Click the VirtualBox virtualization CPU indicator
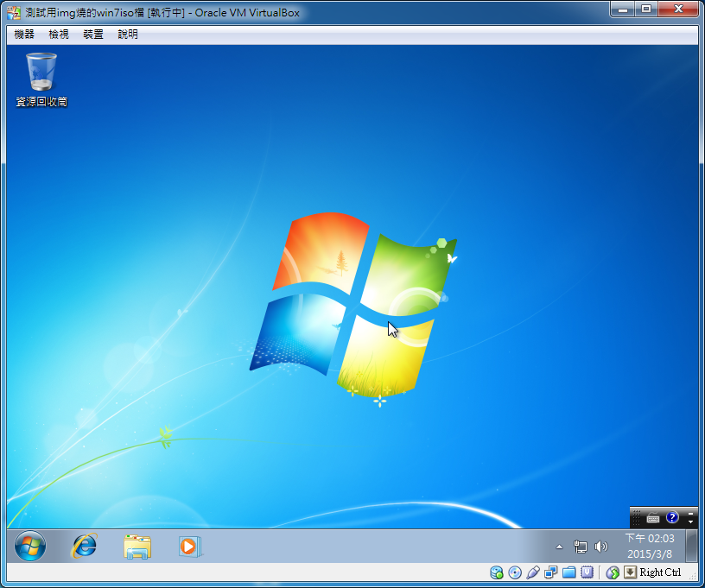 click(587, 572)
